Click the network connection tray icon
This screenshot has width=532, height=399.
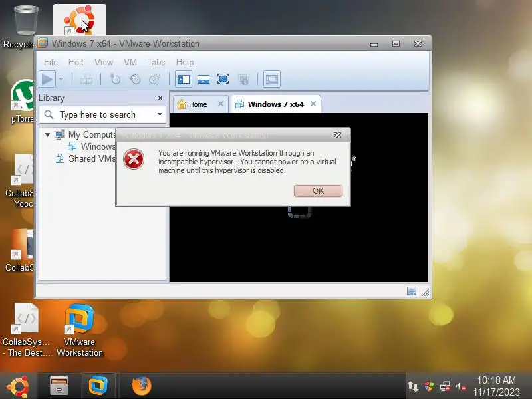(x=445, y=386)
